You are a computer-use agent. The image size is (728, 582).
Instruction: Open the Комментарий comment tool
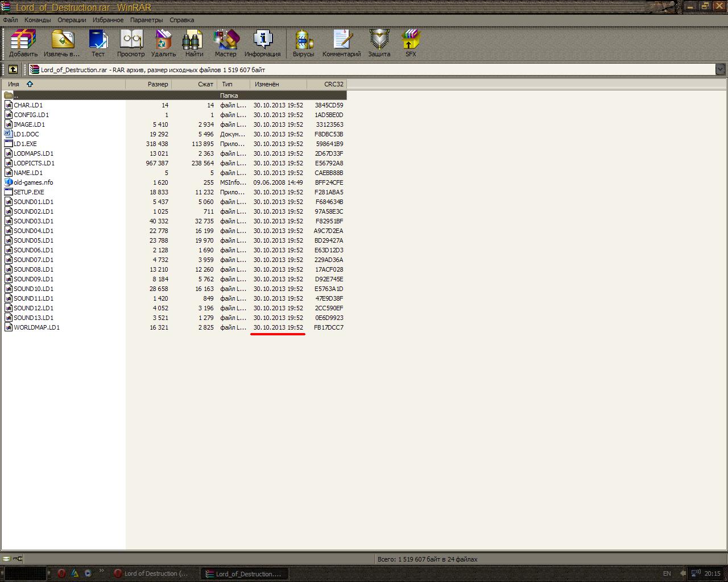tap(342, 43)
